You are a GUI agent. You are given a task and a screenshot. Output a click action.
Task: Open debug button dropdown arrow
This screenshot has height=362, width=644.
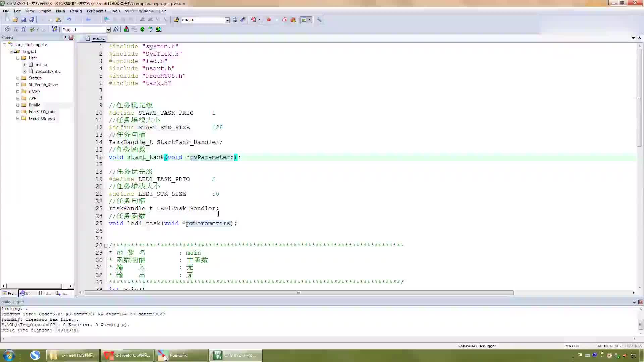click(259, 20)
